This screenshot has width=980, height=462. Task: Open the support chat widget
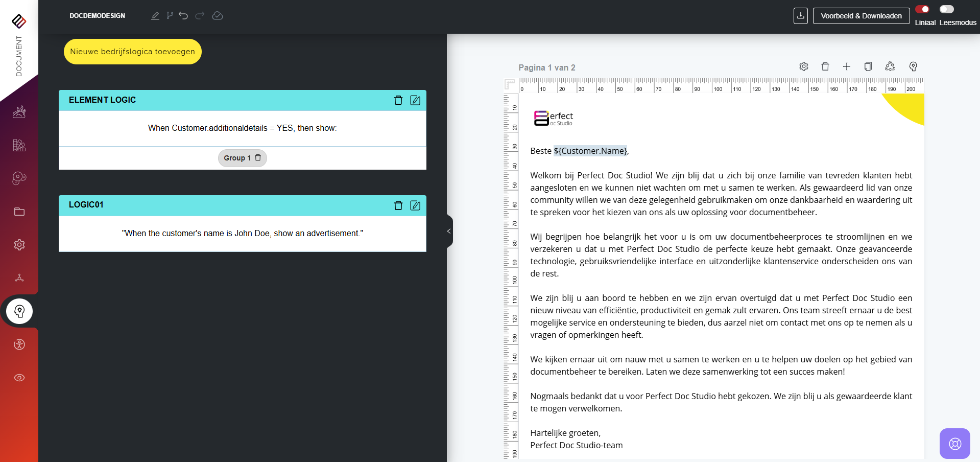[954, 443]
